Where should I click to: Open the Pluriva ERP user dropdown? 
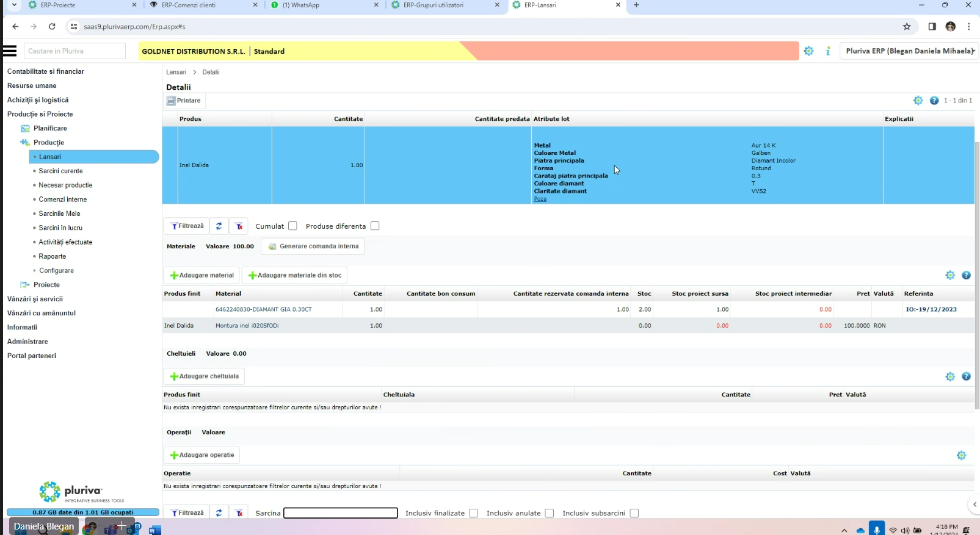click(x=909, y=51)
